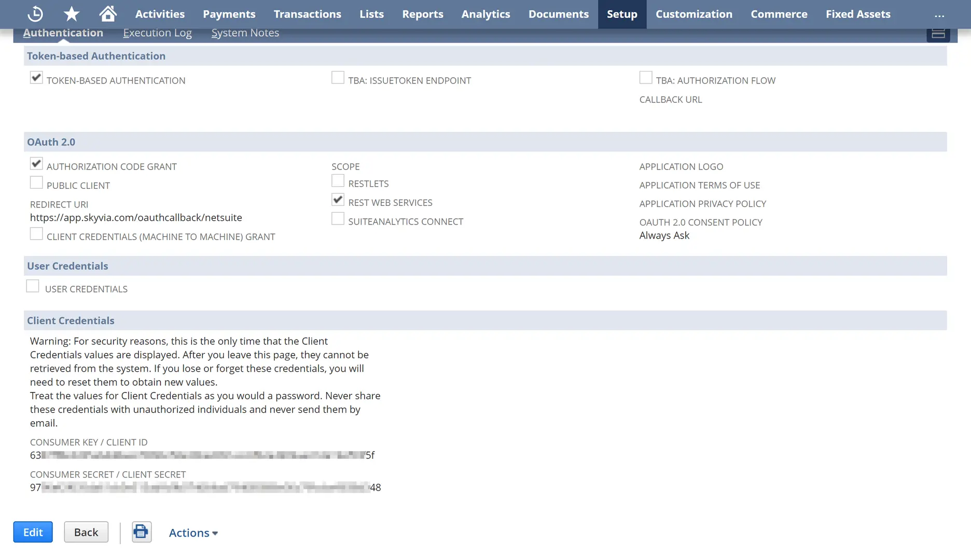Viewport: 971px width, 560px height.
Task: Toggle the subtab layout icon
Action: point(938,34)
